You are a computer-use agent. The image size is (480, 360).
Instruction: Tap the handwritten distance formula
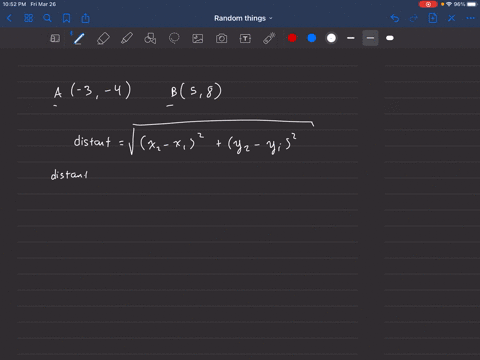pyautogui.click(x=193, y=138)
